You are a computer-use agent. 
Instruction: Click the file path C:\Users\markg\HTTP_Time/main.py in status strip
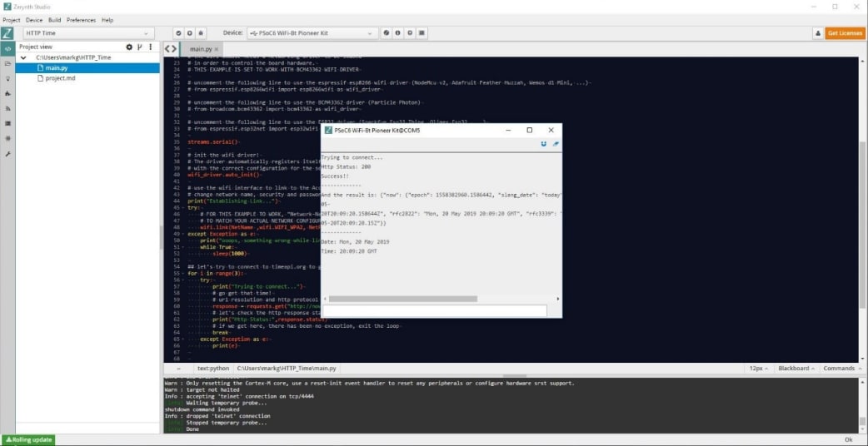pyautogui.click(x=287, y=368)
